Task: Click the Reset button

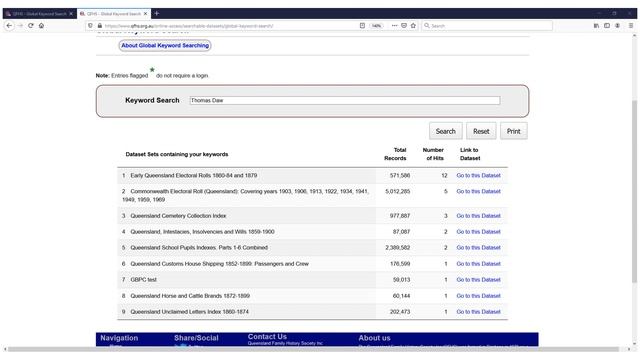Action: pos(481,131)
